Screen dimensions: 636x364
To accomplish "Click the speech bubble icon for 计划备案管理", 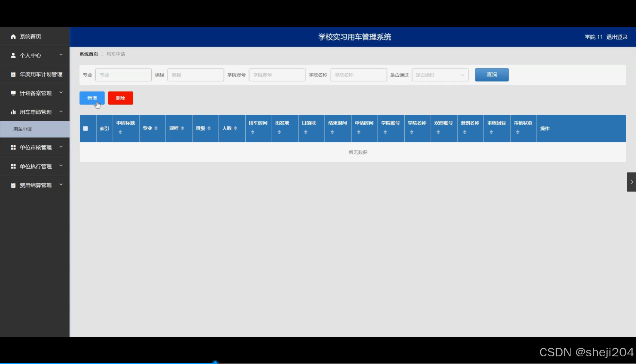I will pos(13,93).
